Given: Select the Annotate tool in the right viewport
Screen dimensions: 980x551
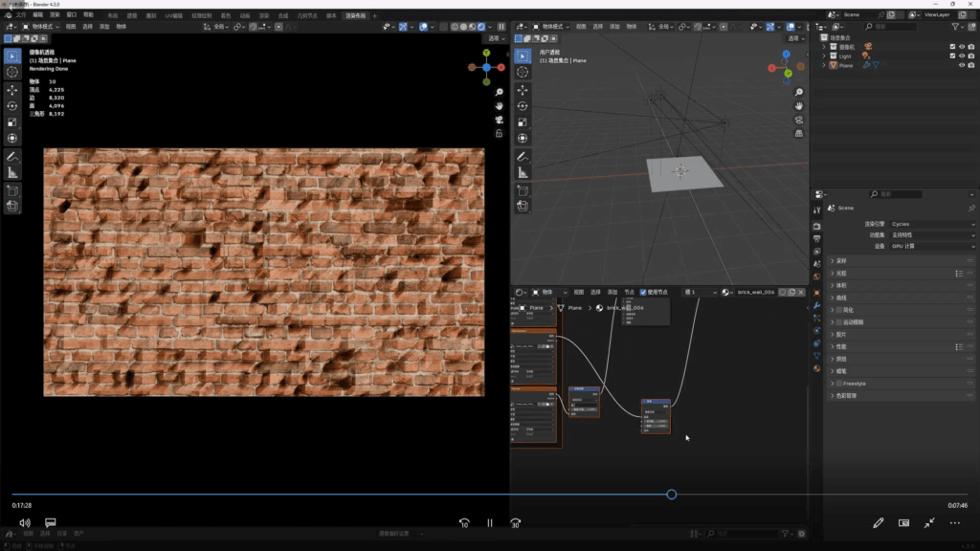Looking at the screenshot, I should pos(522,156).
